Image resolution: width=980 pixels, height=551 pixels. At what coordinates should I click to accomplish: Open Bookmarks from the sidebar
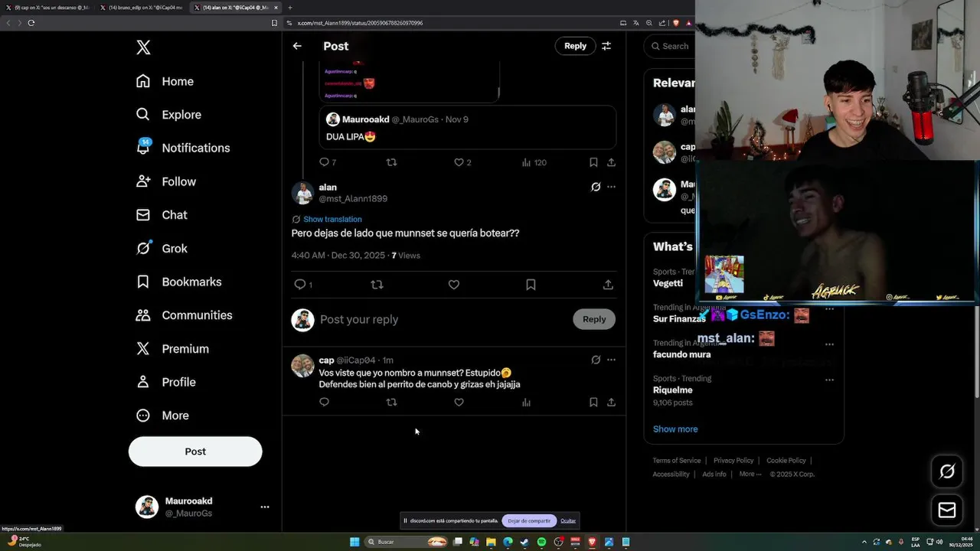(x=178, y=282)
